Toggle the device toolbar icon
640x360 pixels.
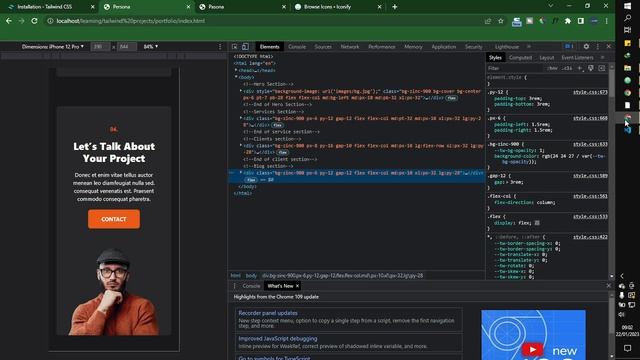click(245, 47)
